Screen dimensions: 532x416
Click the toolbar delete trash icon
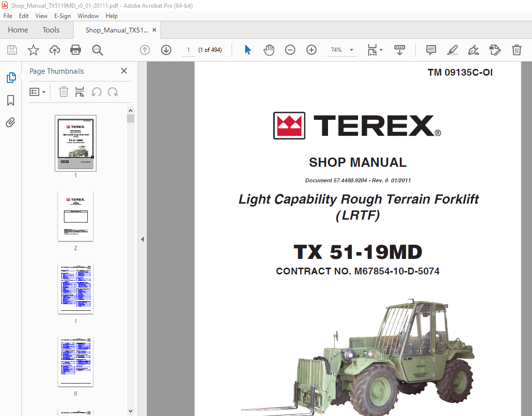(x=516, y=50)
